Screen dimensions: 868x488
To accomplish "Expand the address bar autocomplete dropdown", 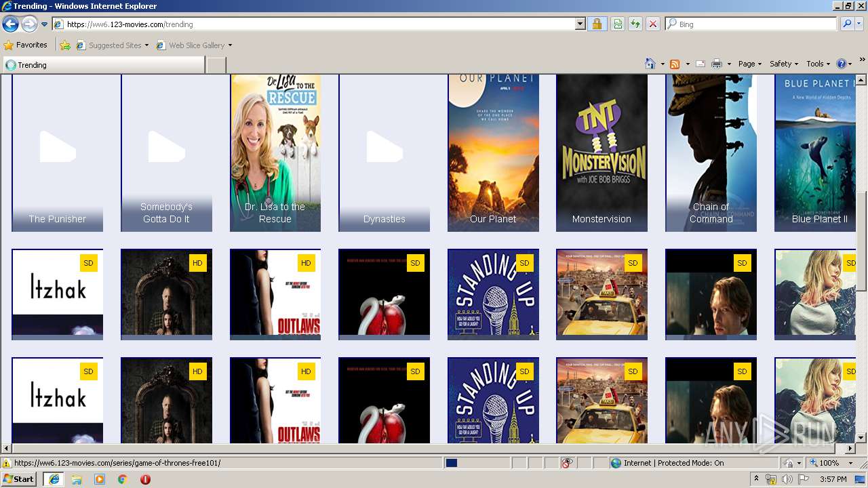I will [580, 24].
